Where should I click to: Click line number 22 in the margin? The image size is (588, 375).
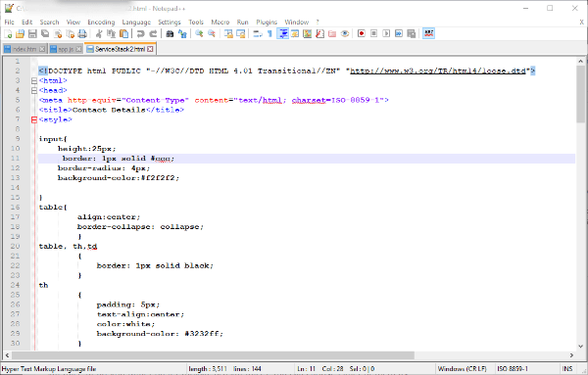pos(15,265)
